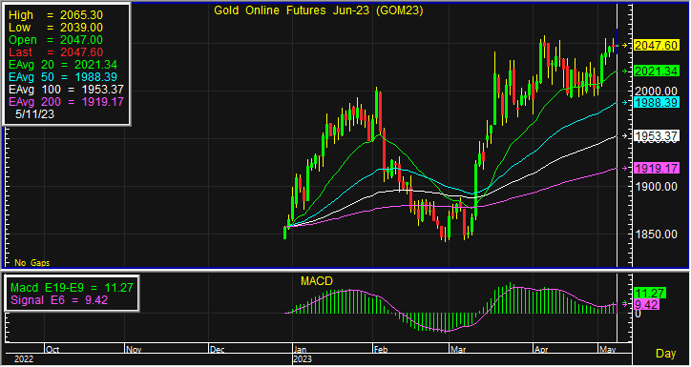Click the Day interval label
This screenshot has height=367, width=691.
[666, 353]
